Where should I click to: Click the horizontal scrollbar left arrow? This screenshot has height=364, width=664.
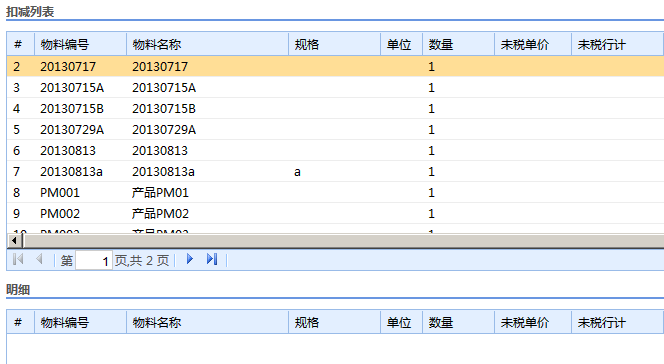click(x=14, y=241)
